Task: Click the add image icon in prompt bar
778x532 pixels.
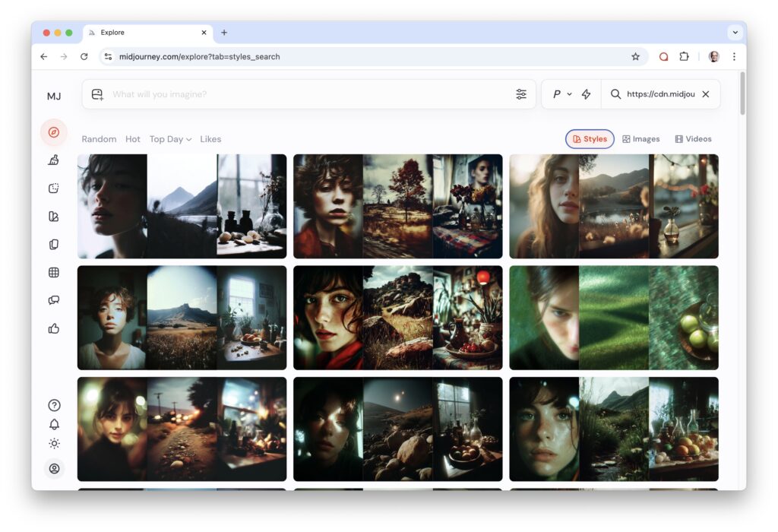Action: coord(97,94)
